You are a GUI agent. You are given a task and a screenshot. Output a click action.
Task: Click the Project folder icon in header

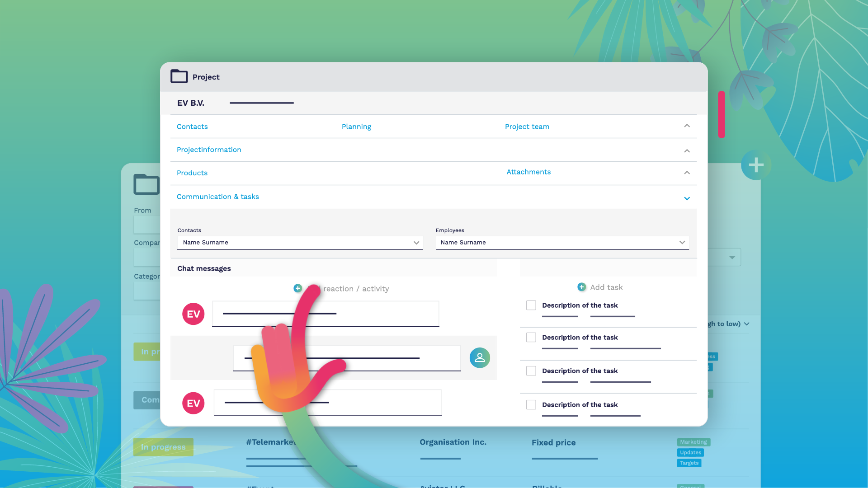[179, 76]
